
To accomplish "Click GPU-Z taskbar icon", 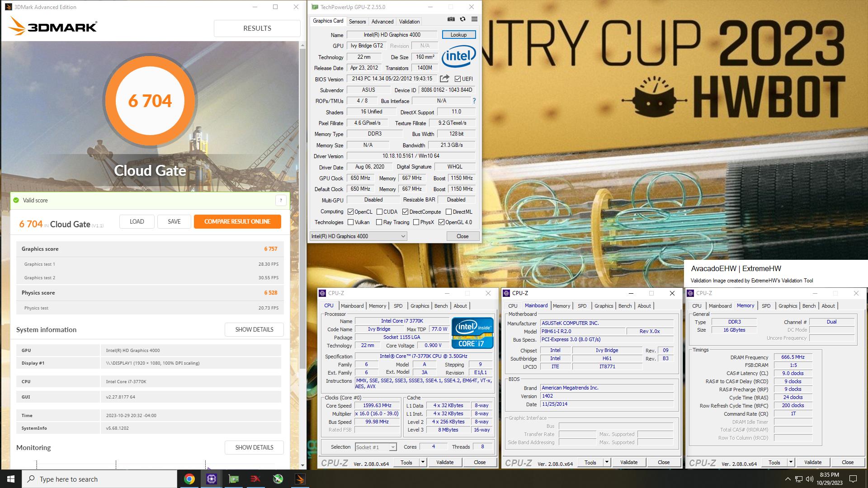I will [x=234, y=479].
